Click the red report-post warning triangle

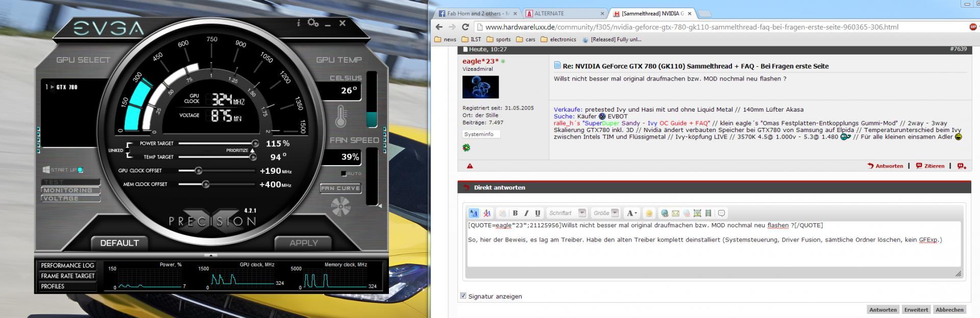[x=470, y=166]
